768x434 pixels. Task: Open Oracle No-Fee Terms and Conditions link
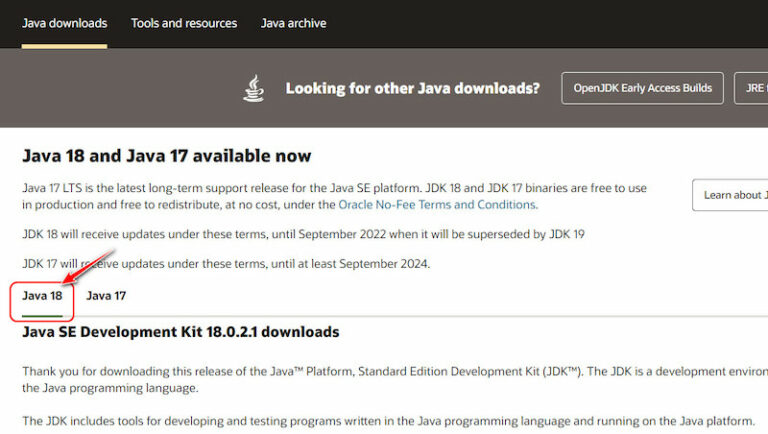[x=437, y=204]
